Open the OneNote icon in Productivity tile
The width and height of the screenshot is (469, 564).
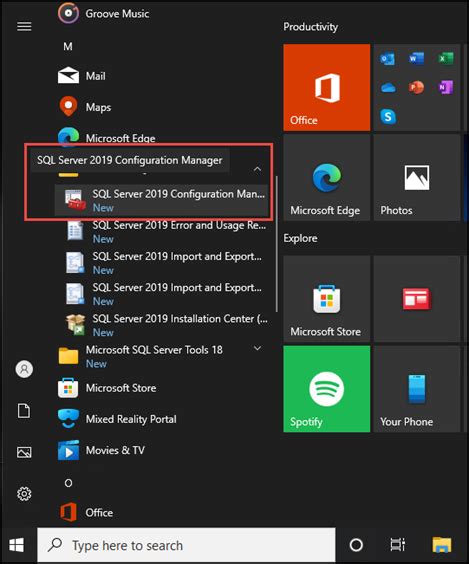446,87
